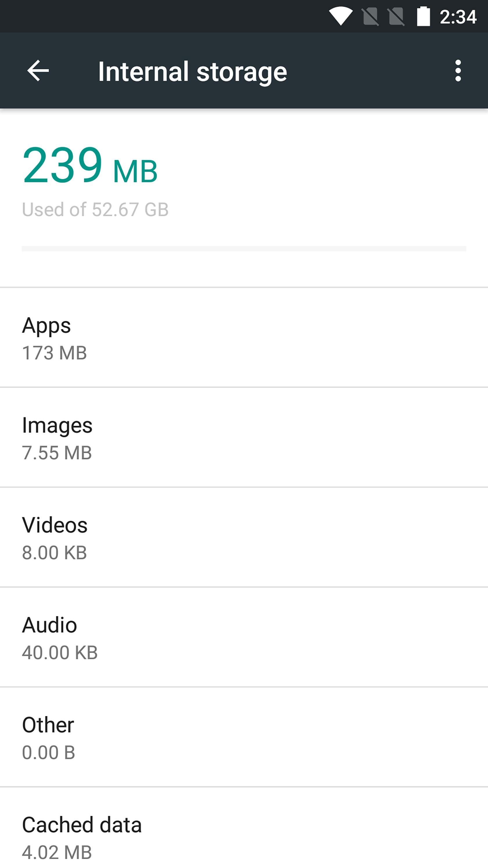Open the three-dot overflow menu
Screen dimensions: 488x868
(458, 70)
